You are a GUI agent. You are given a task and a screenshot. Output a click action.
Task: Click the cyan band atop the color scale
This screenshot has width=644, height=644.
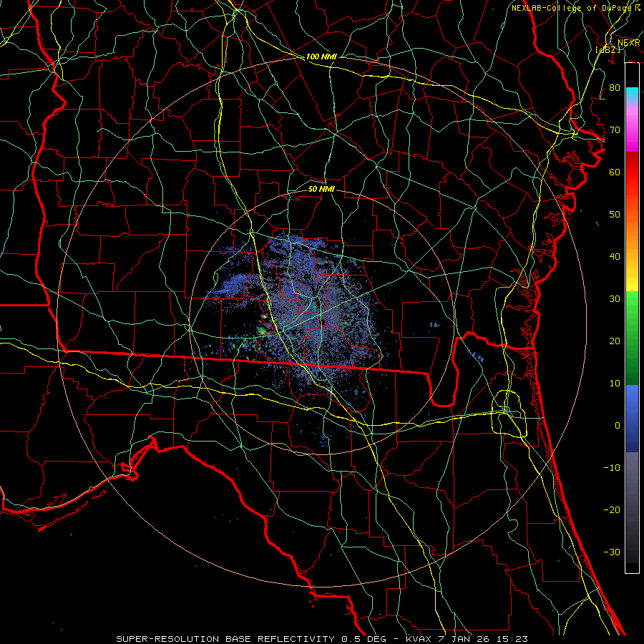click(632, 93)
